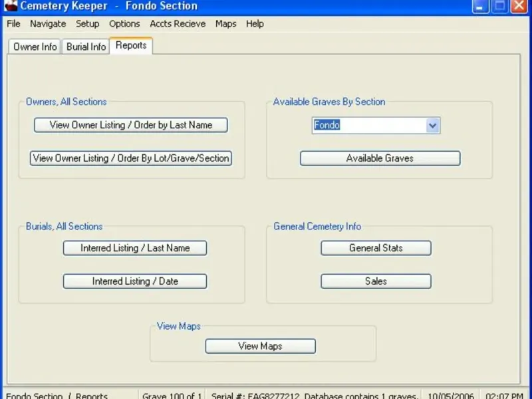The height and width of the screenshot is (399, 532).
Task: Expand the Fondo section dropdown arrow
Action: 433,126
